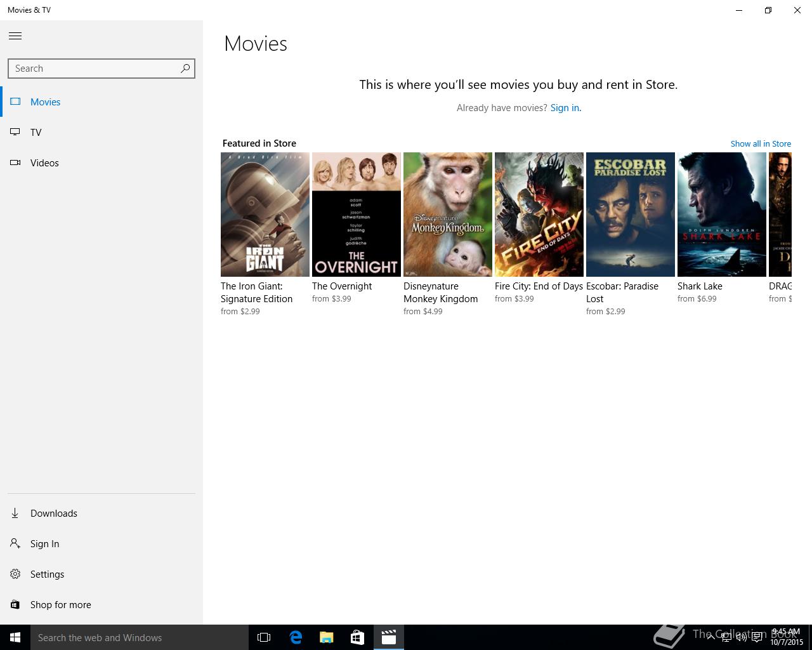Image resolution: width=812 pixels, height=650 pixels.
Task: Open The Iron Giant poster
Action: pos(265,215)
